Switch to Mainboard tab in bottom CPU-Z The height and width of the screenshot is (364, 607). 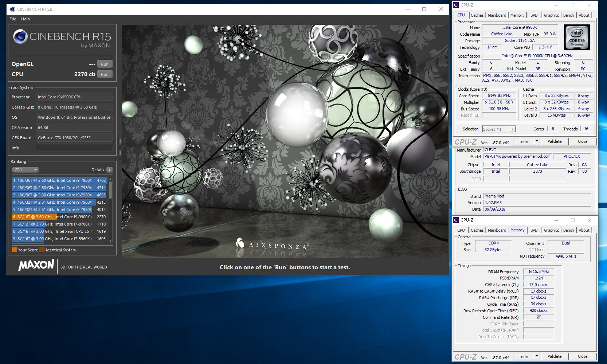[497, 230]
